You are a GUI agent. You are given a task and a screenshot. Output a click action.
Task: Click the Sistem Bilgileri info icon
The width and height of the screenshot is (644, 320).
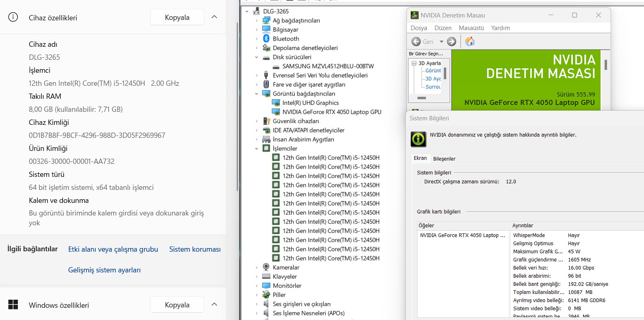(418, 139)
